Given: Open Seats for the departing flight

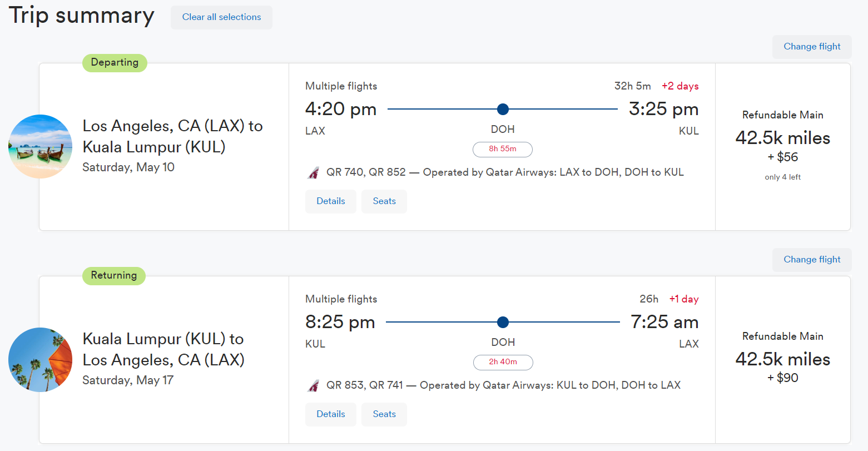Looking at the screenshot, I should [384, 201].
